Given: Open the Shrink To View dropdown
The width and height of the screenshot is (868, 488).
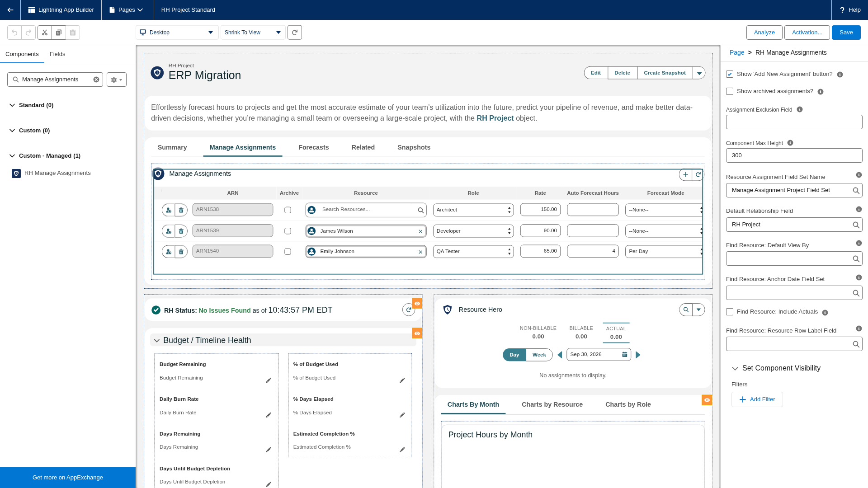Looking at the screenshot, I should (253, 33).
